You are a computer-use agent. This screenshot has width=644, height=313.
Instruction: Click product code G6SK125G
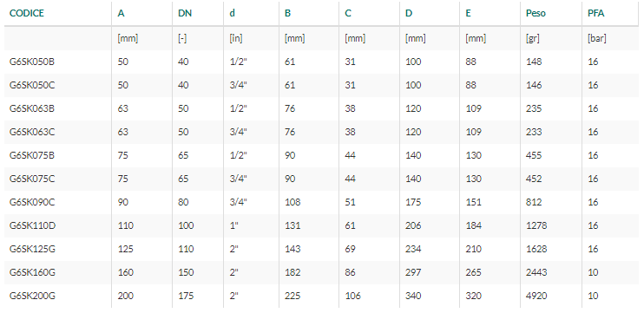[32, 249]
